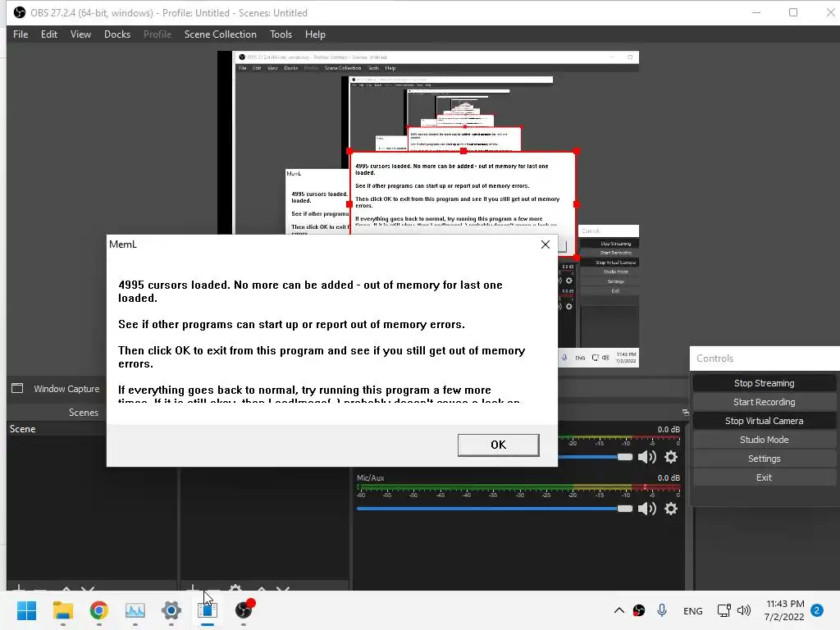Mute the Mic/Aux audio channel

[x=647, y=509]
